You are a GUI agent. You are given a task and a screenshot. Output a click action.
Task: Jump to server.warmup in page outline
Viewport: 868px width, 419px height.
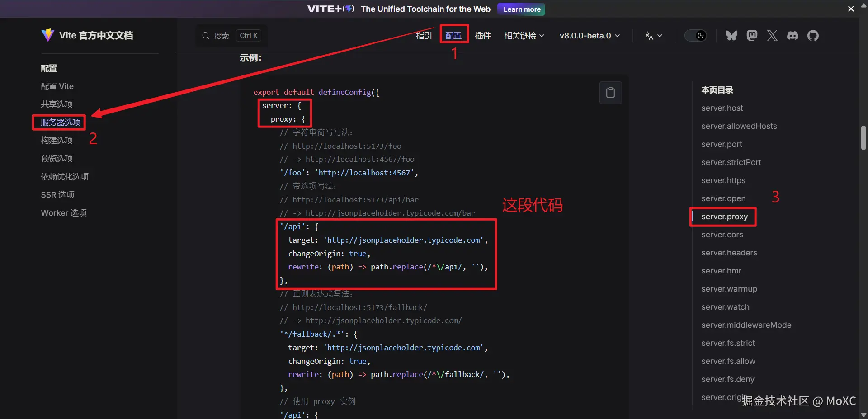click(x=729, y=289)
